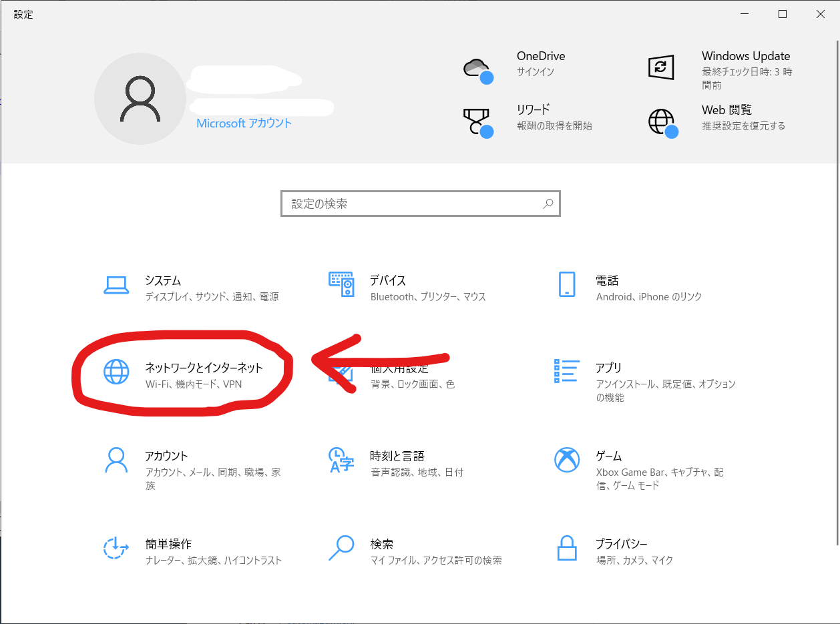Select the 検索 category heading text
840x624 pixels.
click(382, 544)
